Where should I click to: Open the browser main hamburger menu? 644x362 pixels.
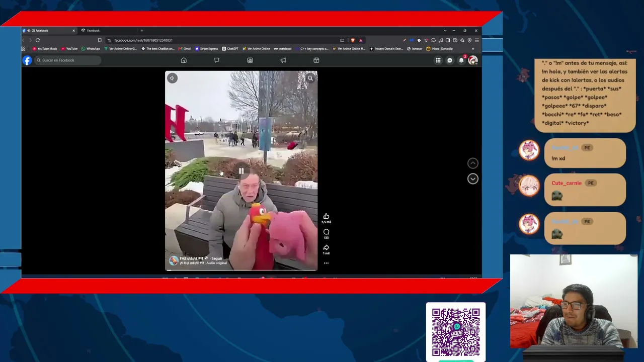[477, 40]
